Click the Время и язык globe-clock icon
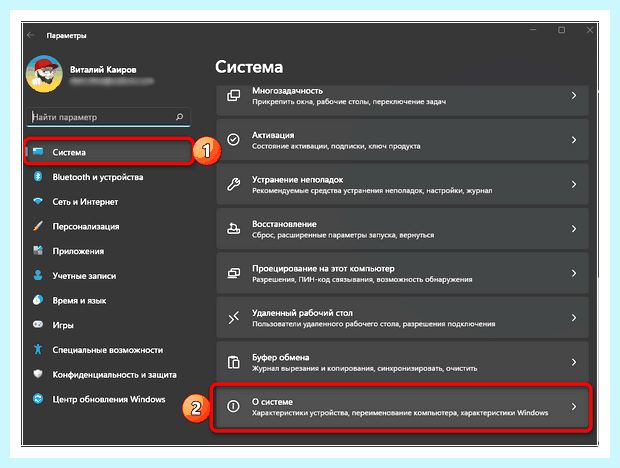The width and height of the screenshot is (620, 468). pos(38,300)
